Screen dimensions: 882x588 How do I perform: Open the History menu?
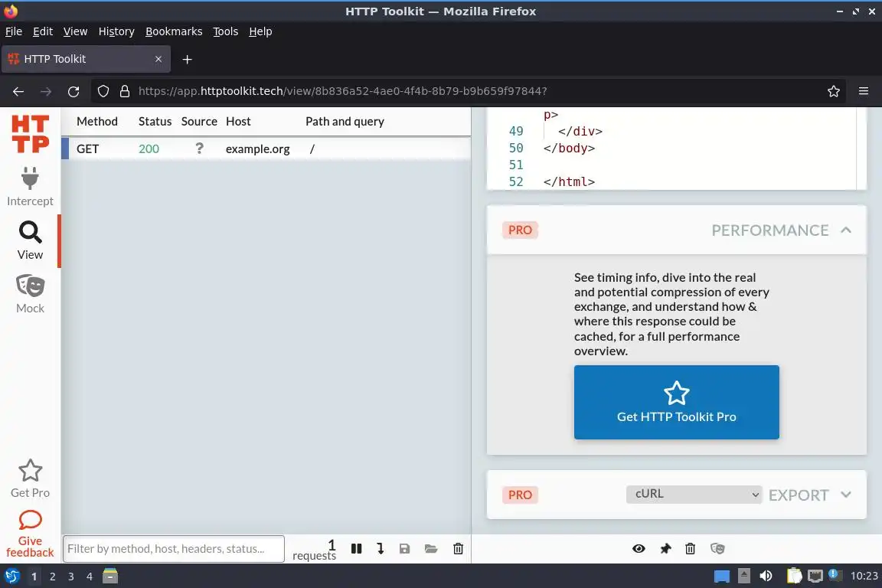(116, 31)
